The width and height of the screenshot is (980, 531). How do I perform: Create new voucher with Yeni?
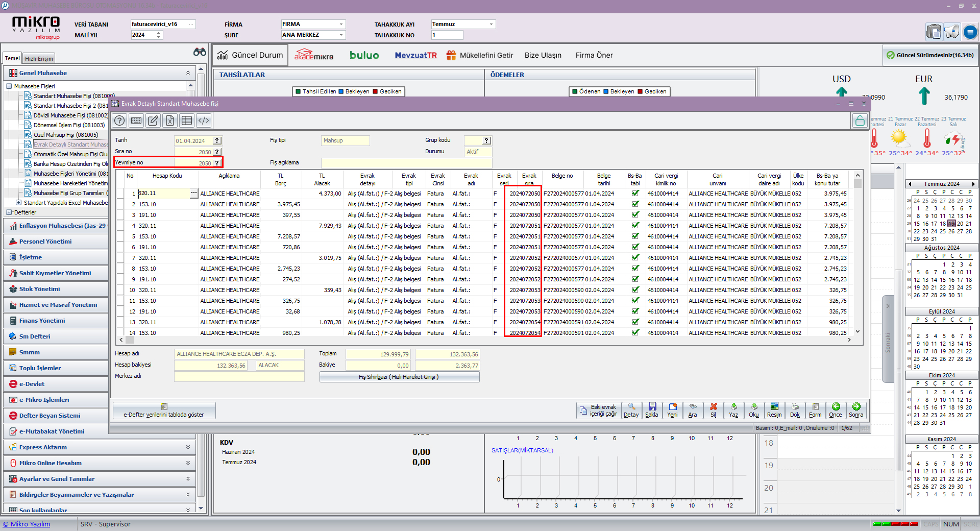coord(672,410)
